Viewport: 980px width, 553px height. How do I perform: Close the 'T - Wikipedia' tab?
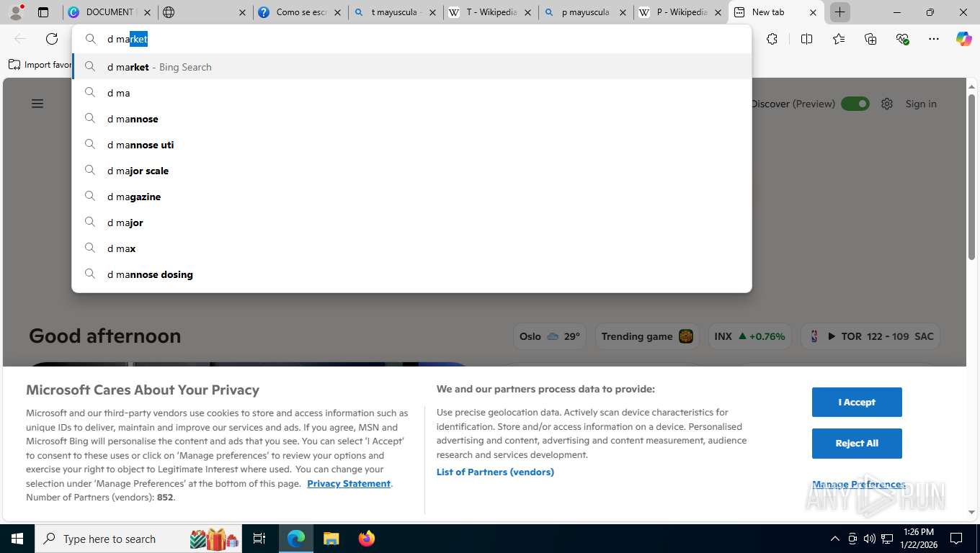(x=527, y=12)
